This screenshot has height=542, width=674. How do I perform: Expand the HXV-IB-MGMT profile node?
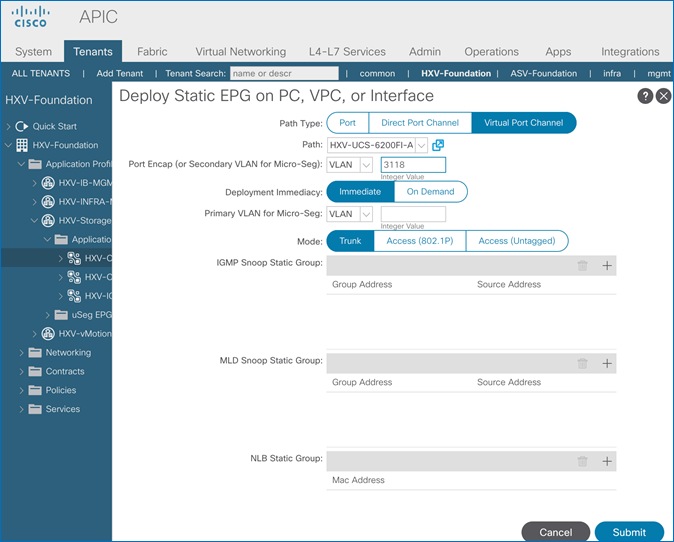click(x=34, y=183)
